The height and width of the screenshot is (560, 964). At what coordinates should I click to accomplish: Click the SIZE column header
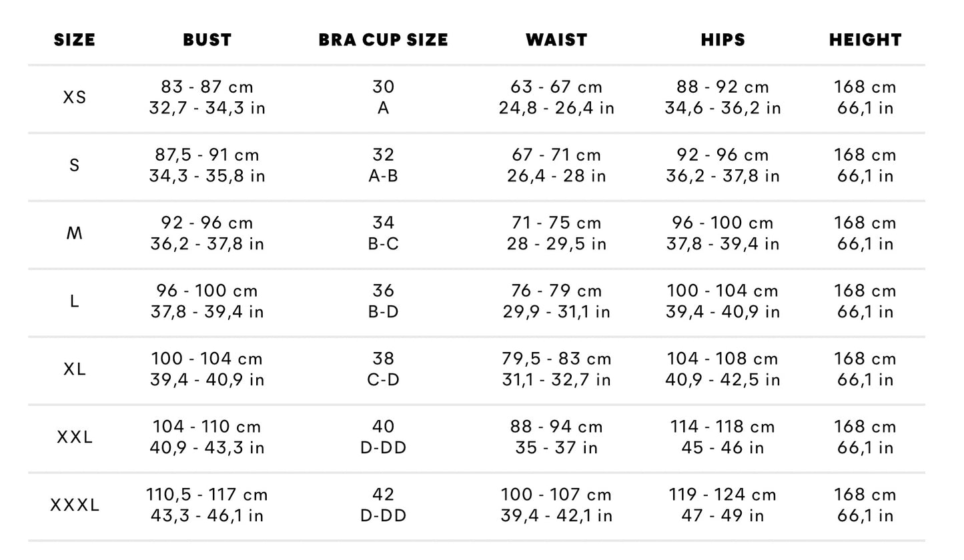(74, 40)
